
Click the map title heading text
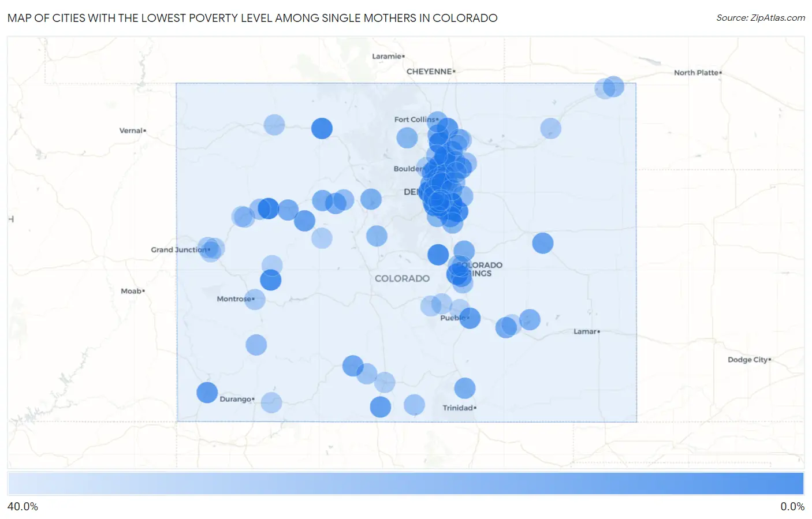(x=252, y=18)
